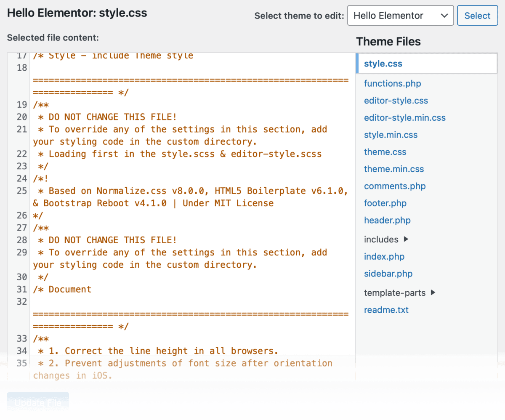Screen dimensions: 505x420
Task: Open footer.php file
Action: 385,203
